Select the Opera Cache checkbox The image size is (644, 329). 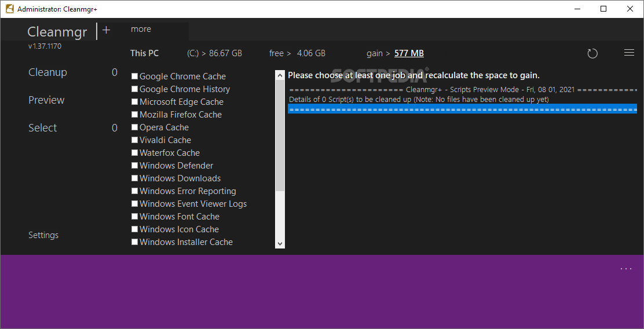tap(134, 127)
